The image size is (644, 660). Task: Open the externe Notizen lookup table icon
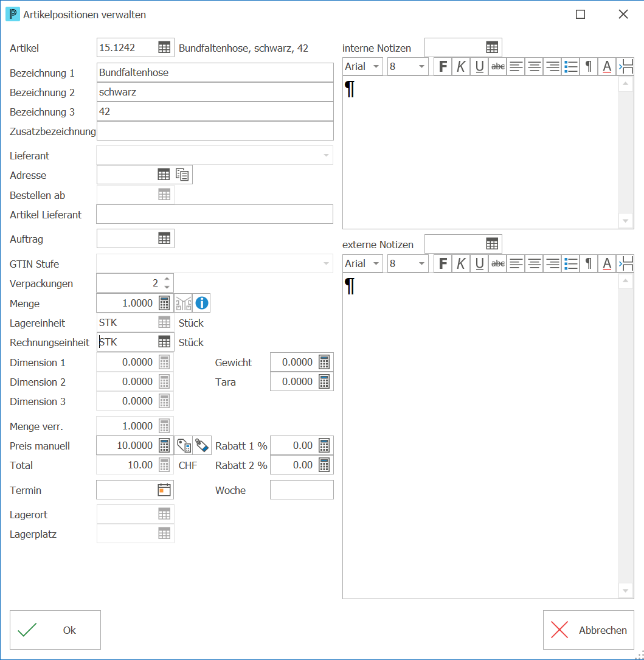pos(491,244)
